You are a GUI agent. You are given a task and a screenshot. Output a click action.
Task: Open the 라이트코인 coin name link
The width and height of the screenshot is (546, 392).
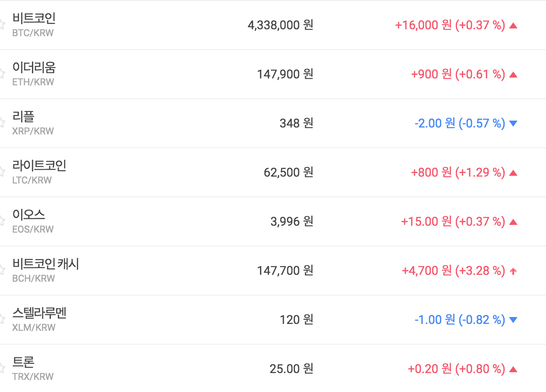tap(39, 166)
